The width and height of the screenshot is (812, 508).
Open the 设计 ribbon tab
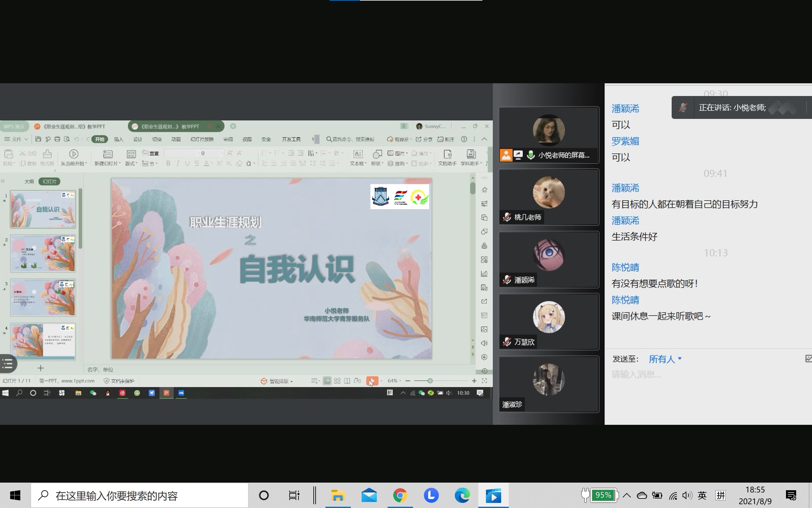(x=138, y=139)
